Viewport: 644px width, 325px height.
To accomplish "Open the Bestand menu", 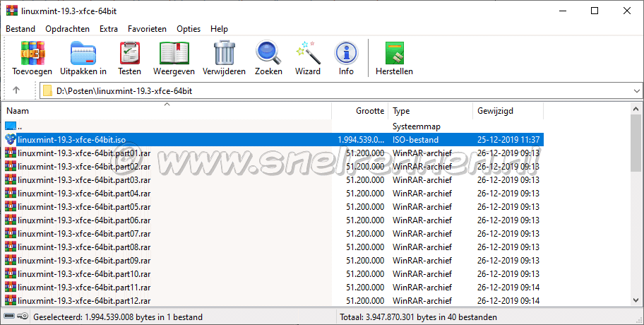I will pyautogui.click(x=20, y=29).
